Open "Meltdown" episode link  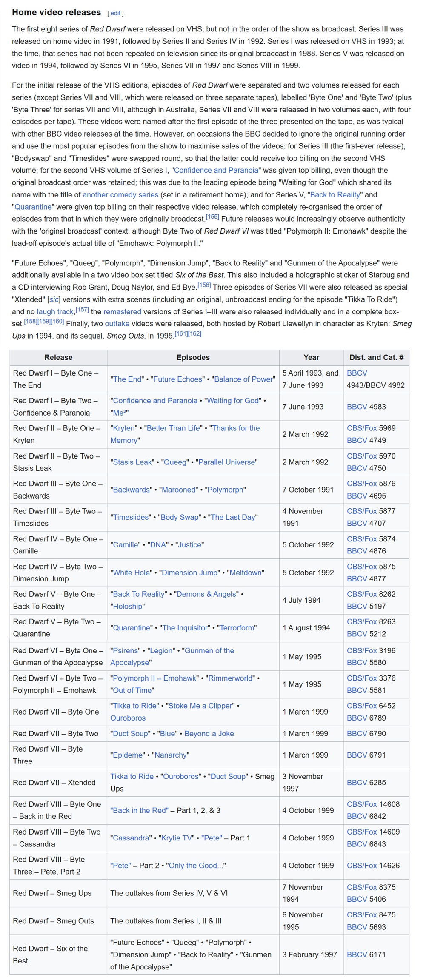tap(246, 573)
